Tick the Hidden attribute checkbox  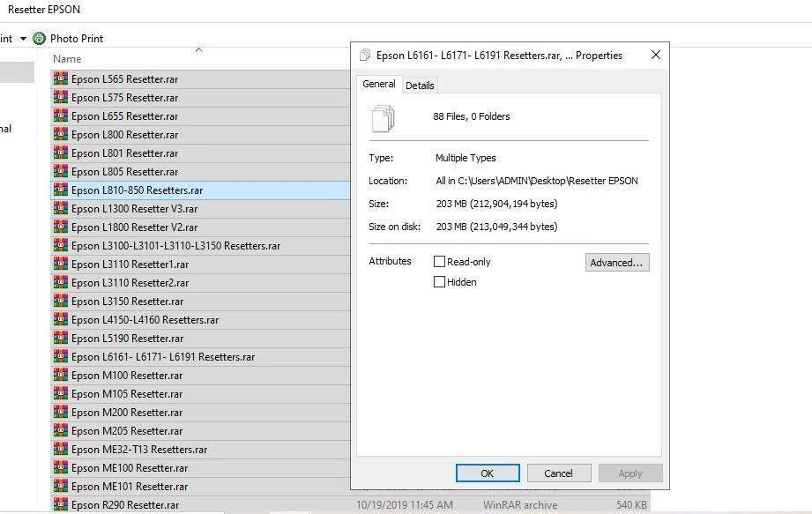coord(439,281)
